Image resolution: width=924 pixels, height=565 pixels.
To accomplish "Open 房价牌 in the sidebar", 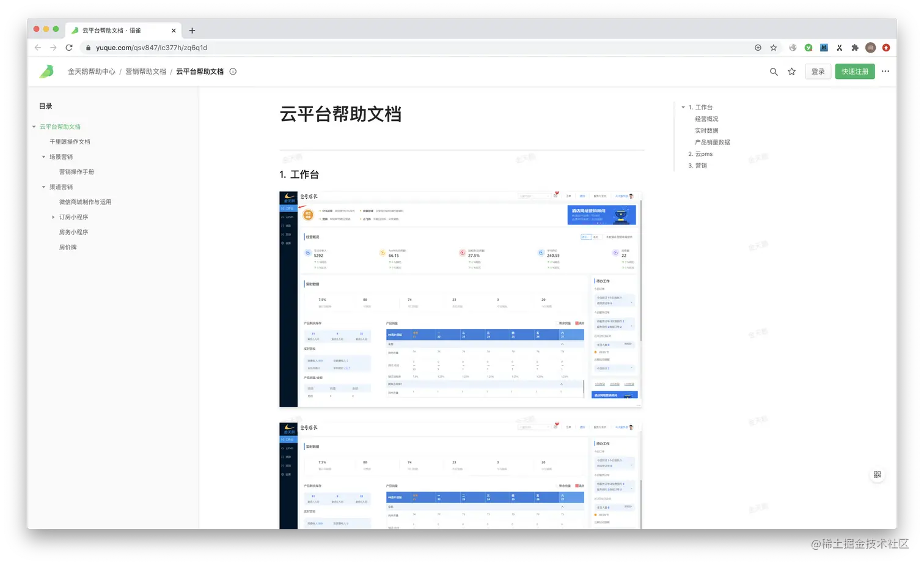I will click(68, 248).
